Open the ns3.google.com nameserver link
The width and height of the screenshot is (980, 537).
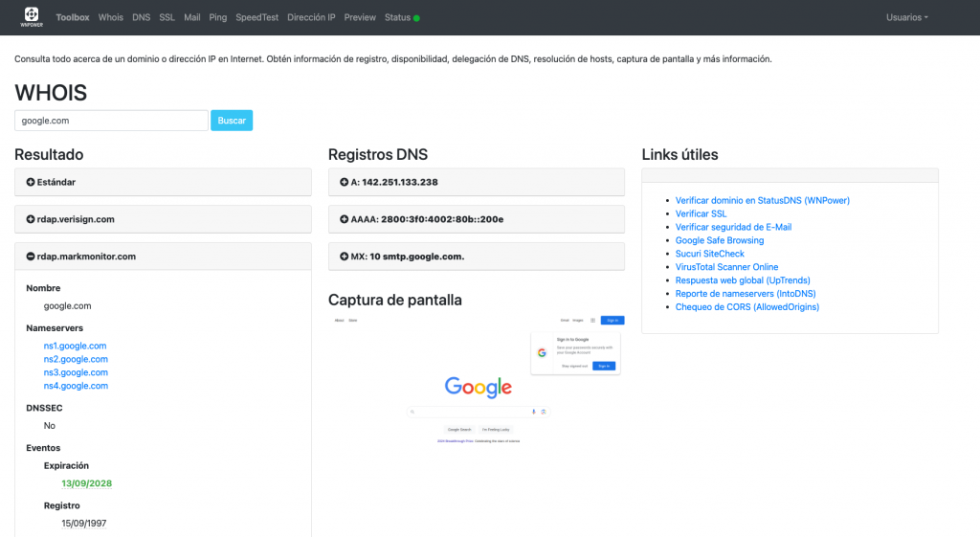[x=76, y=372]
